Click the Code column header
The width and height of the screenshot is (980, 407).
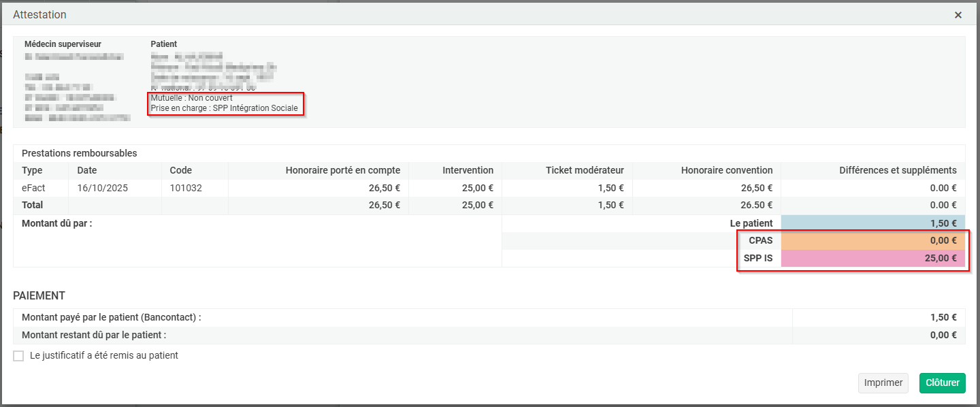[x=181, y=170]
